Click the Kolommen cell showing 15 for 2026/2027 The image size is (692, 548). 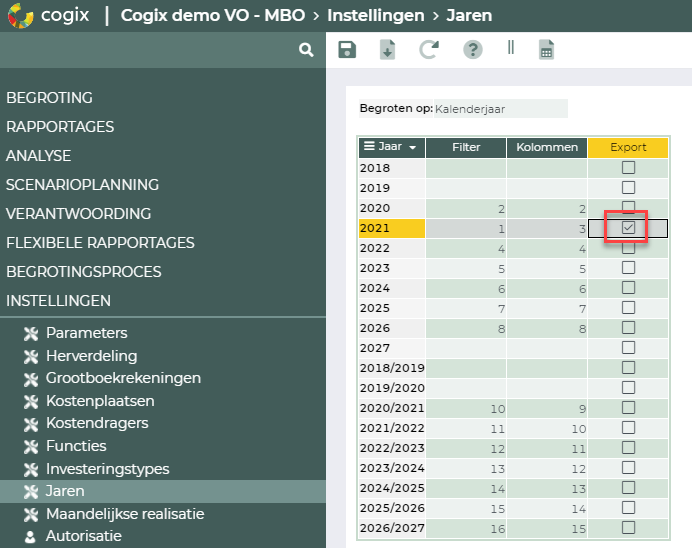[x=547, y=528]
